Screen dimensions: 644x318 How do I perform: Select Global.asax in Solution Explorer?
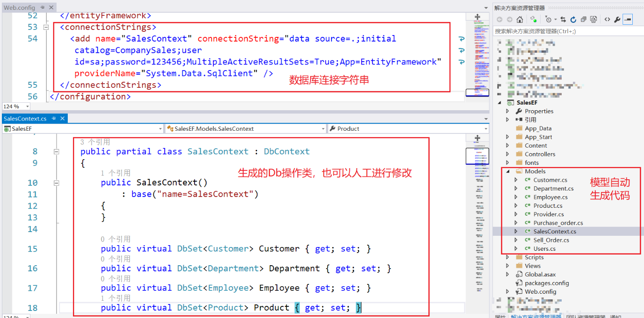tap(540, 275)
